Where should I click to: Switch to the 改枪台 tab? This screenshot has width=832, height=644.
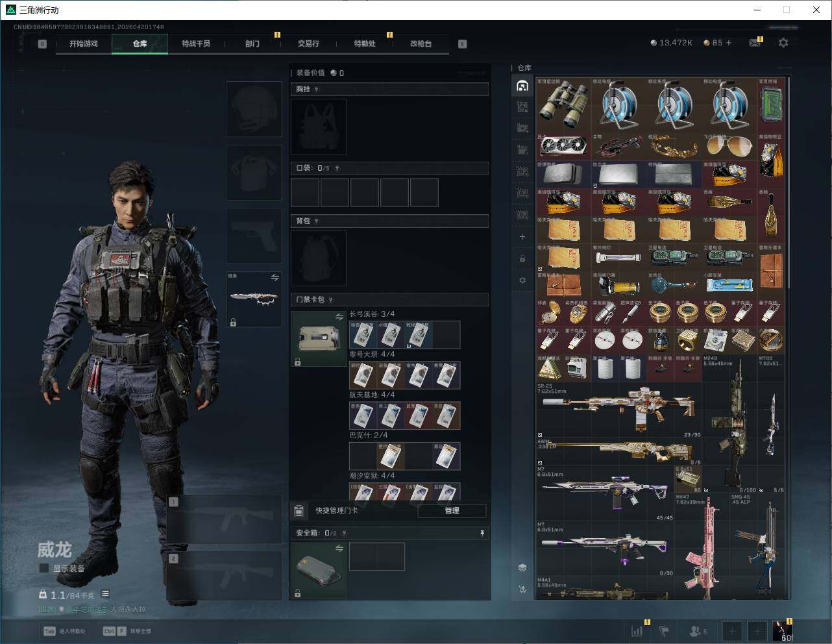click(x=421, y=43)
